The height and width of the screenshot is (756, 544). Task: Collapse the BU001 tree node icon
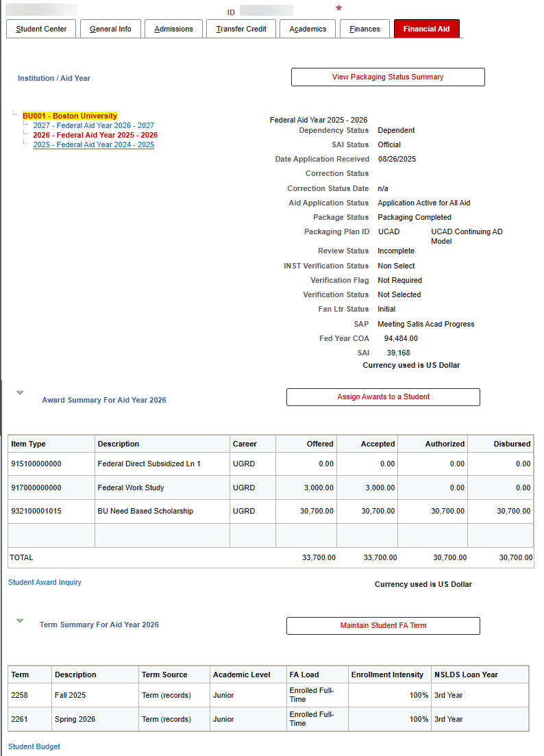[x=15, y=114]
